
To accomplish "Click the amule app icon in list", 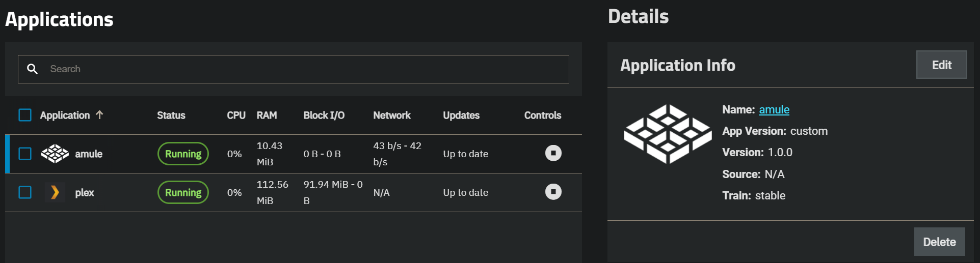I will coord(55,154).
